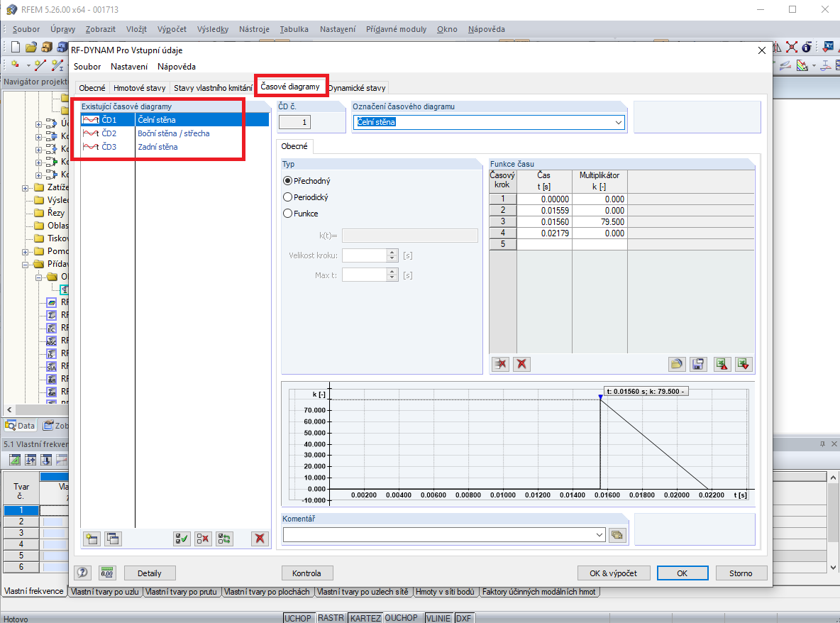This screenshot has width=840, height=623.
Task: Open file icon in RFEM toolbar
Action: click(31, 47)
